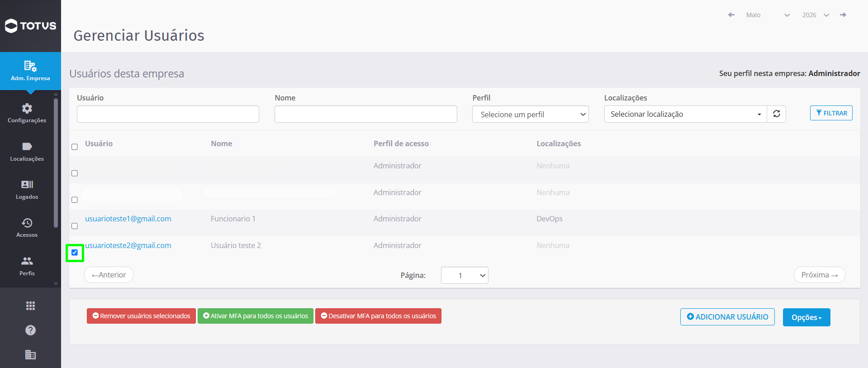Click the Funcionario 1 name cell
This screenshot has height=368, width=868.
coord(233,219)
